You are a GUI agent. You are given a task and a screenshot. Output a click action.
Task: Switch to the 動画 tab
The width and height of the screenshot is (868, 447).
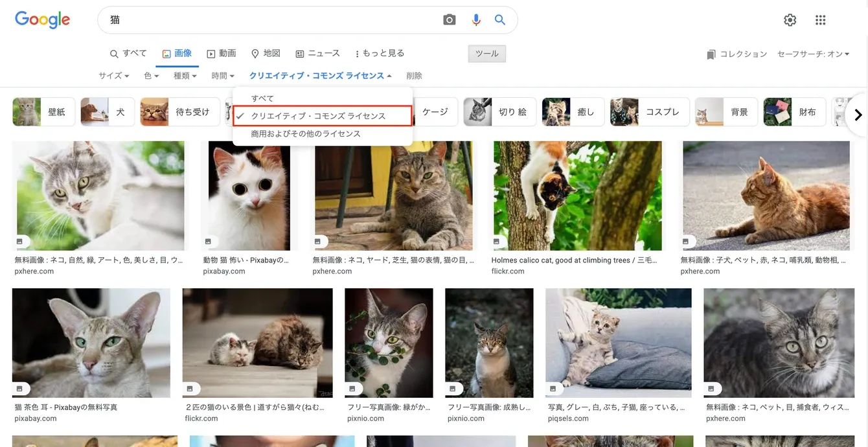[x=222, y=54]
